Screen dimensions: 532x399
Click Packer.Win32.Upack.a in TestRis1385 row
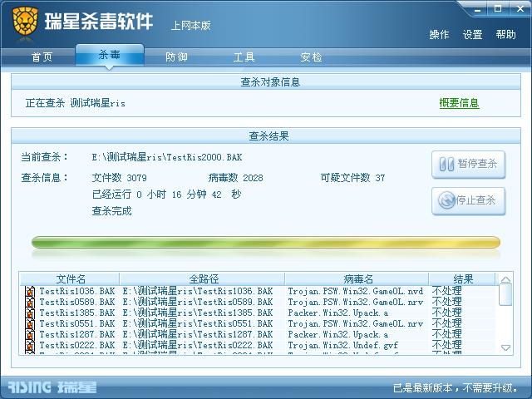coord(338,313)
